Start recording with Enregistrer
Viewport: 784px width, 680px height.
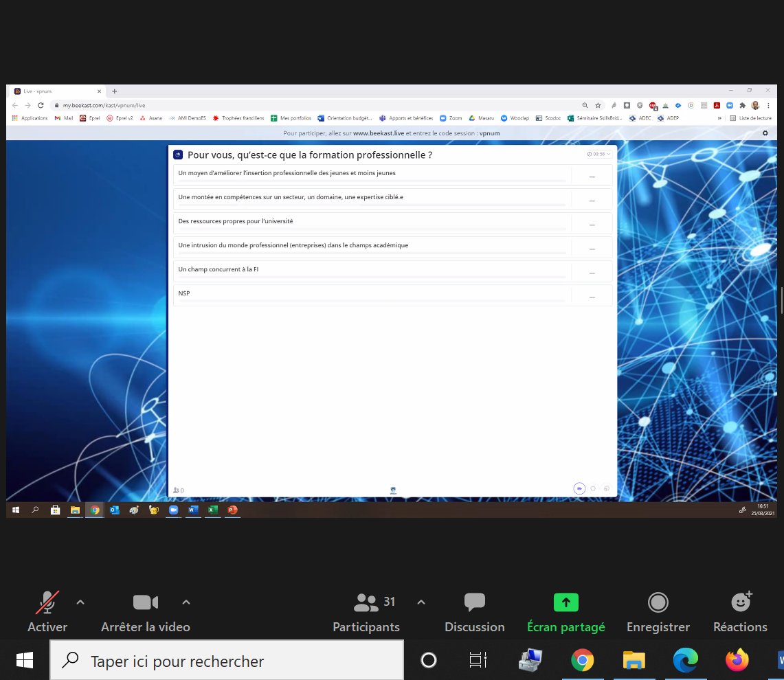click(x=658, y=611)
